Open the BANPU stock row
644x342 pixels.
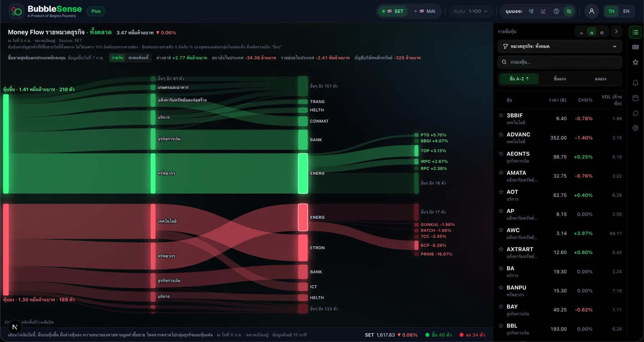click(x=560, y=291)
